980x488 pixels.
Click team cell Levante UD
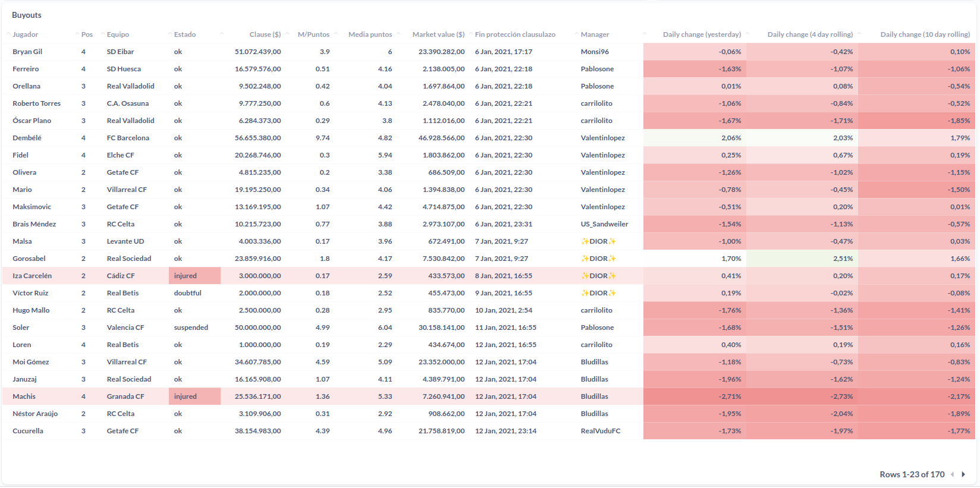pyautogui.click(x=125, y=241)
